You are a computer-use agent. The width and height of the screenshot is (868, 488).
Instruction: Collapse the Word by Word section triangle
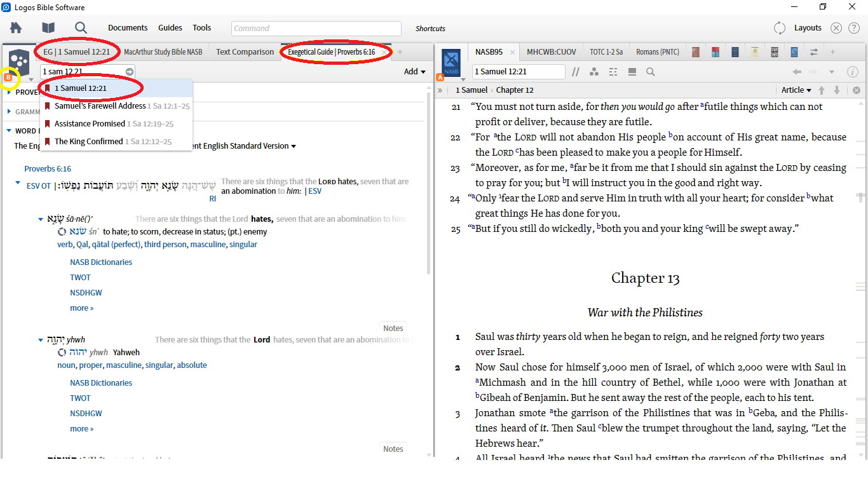point(9,131)
